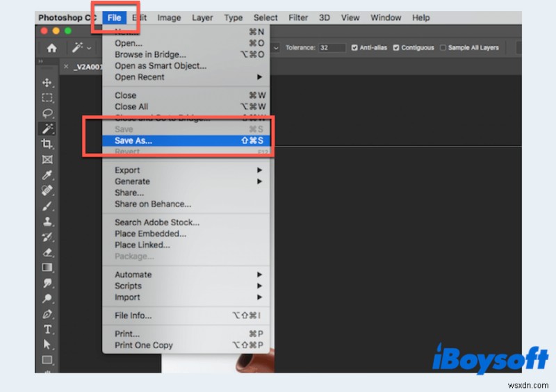Viewport: 556px width, 392px height.
Task: Open the 3D menu
Action: click(325, 18)
